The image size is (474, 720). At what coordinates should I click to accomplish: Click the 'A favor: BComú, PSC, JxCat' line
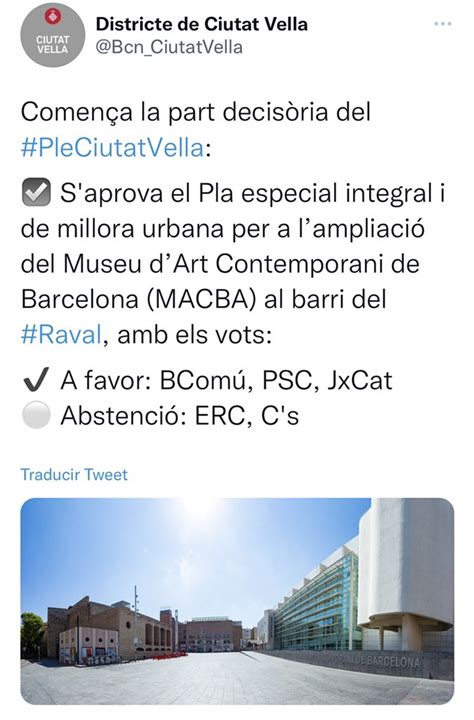[x=226, y=380]
